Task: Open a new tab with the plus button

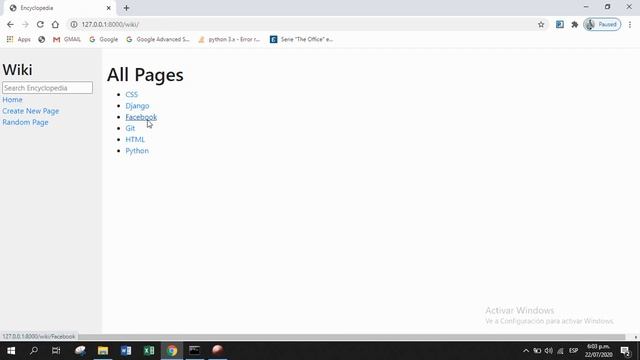Action: [x=127, y=8]
